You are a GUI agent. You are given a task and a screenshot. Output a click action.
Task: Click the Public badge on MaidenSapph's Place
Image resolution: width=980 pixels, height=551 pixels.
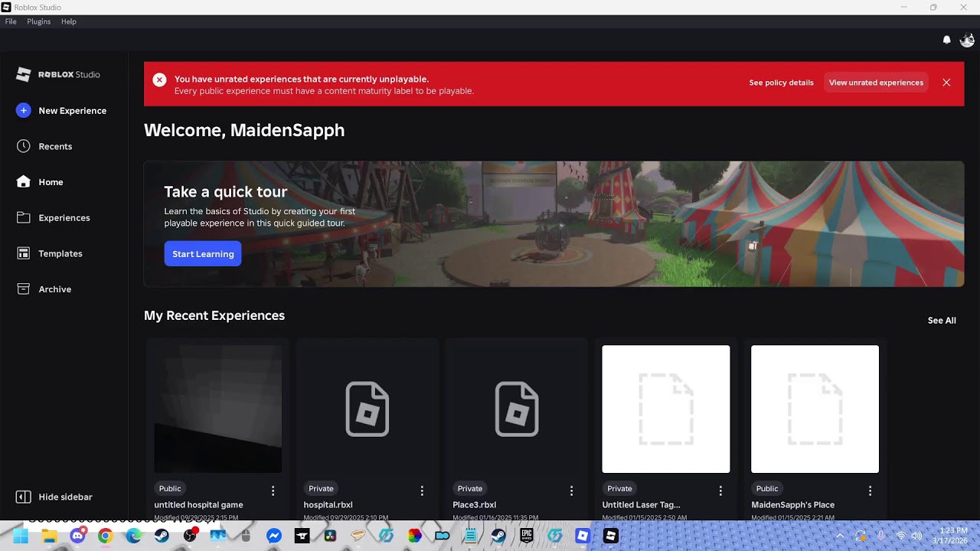767,488
